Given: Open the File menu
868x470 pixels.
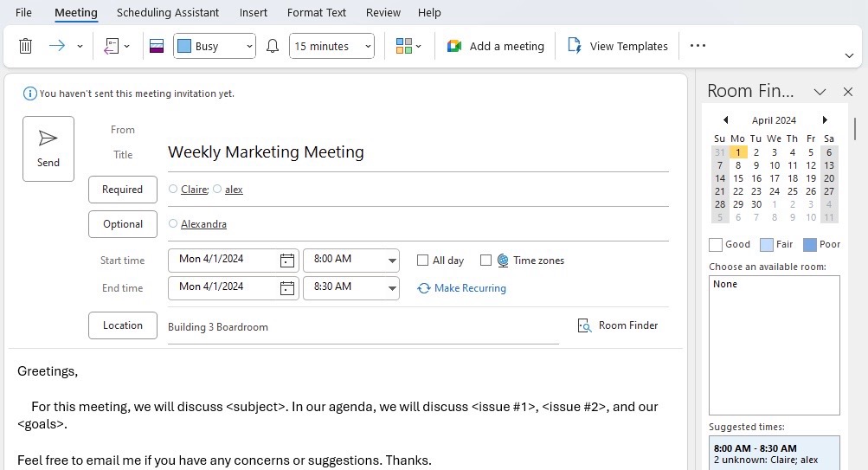Looking at the screenshot, I should [23, 12].
